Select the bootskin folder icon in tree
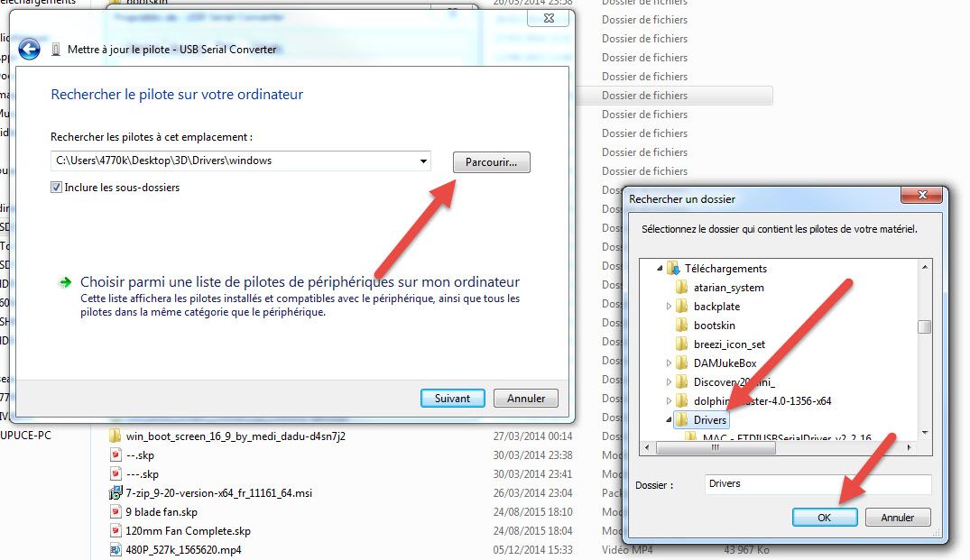The height and width of the screenshot is (560, 970). [682, 326]
